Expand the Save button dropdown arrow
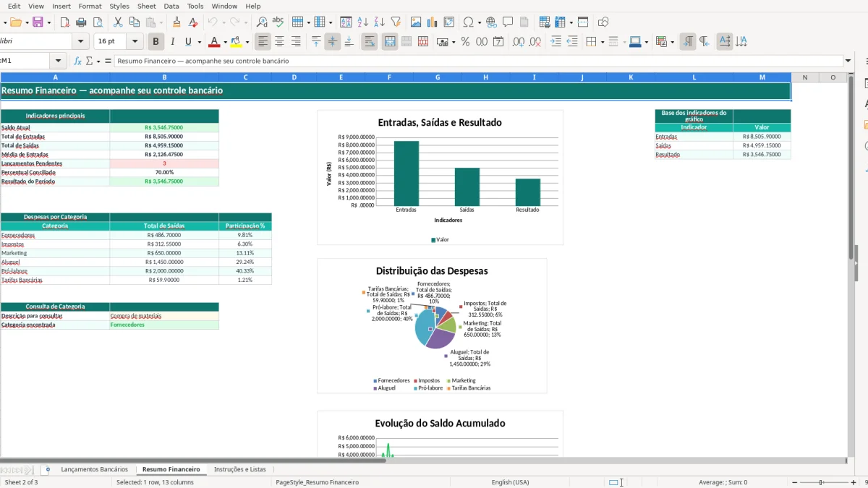Viewport: 868px width, 488px height. click(x=49, y=22)
